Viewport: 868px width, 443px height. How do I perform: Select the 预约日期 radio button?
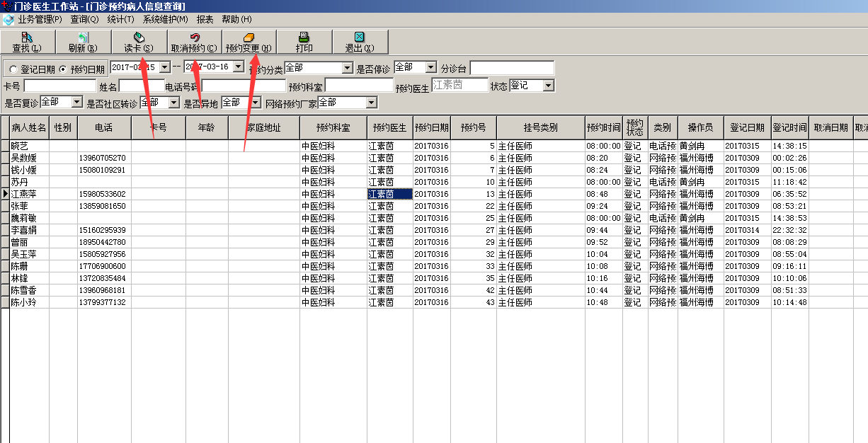point(62,69)
